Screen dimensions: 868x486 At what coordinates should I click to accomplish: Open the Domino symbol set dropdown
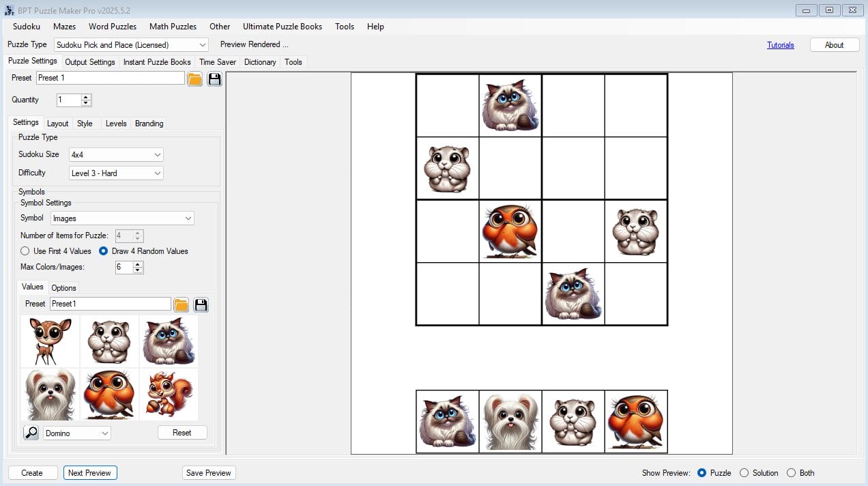click(106, 433)
